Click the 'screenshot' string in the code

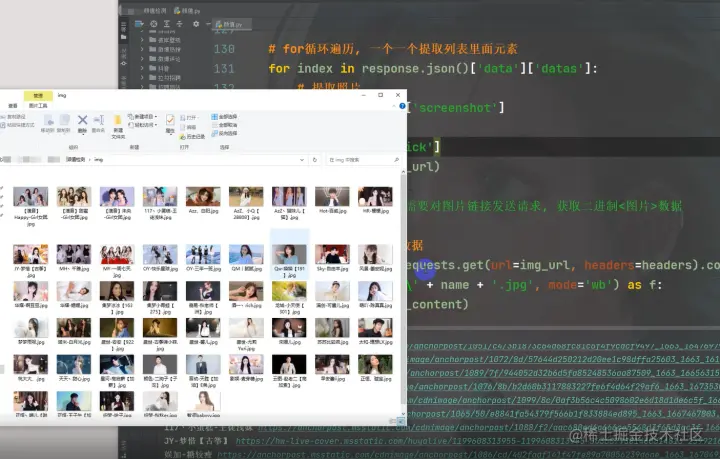click(455, 108)
